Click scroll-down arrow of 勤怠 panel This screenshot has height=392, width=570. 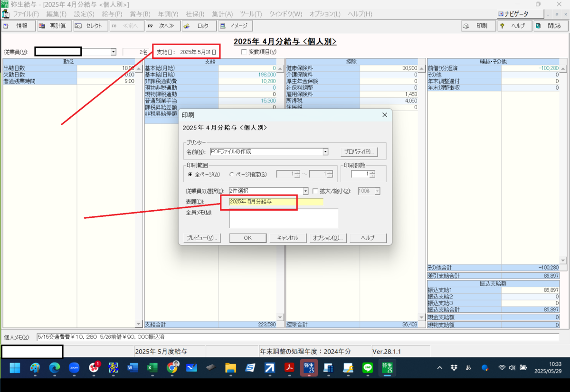coord(139,325)
